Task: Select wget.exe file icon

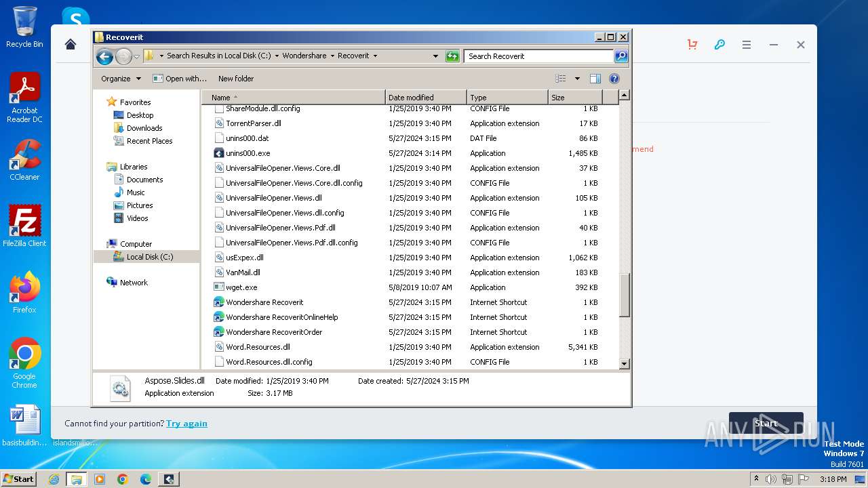Action: [219, 287]
